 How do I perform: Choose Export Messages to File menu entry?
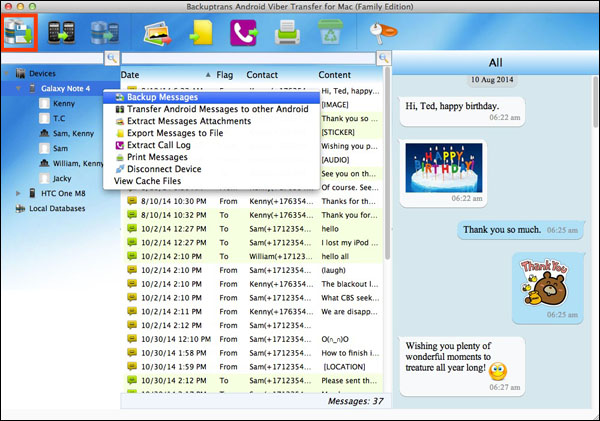[212, 133]
